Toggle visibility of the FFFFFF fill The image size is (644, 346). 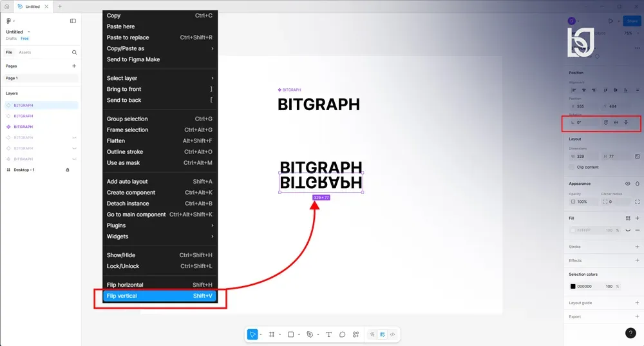628,230
